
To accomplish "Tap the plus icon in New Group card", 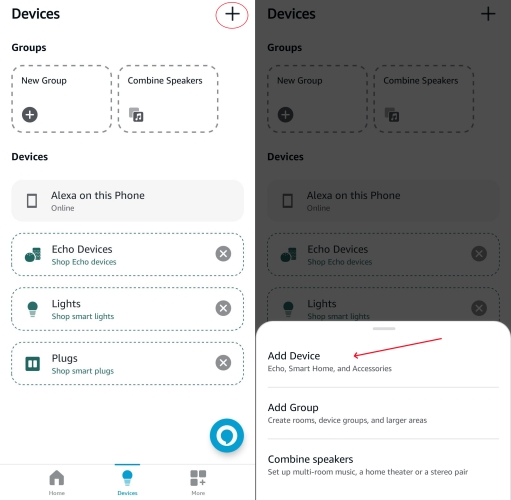I will (x=30, y=115).
